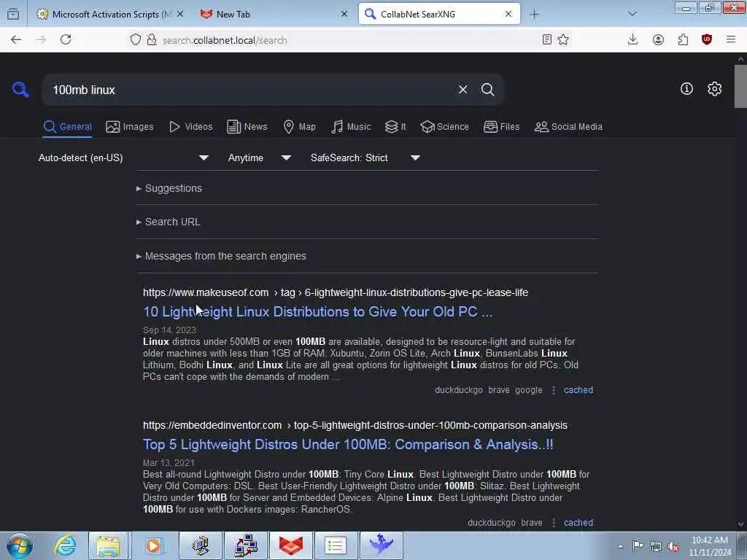
Task: Open the 10 Lightweight Linux Distributions result
Action: [x=318, y=311]
